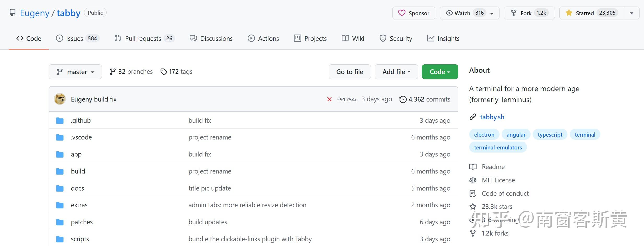Open the Wiki tab

point(353,38)
